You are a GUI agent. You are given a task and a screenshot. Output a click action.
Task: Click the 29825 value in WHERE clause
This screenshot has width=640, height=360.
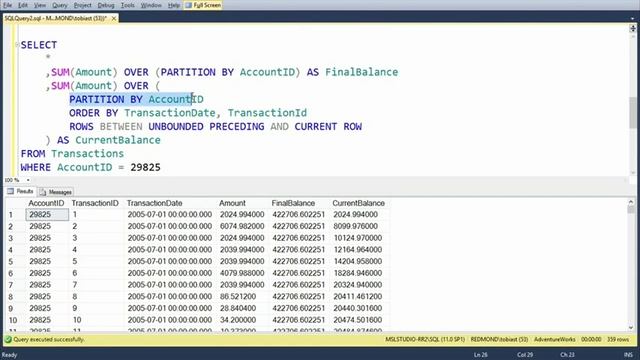coord(146,168)
